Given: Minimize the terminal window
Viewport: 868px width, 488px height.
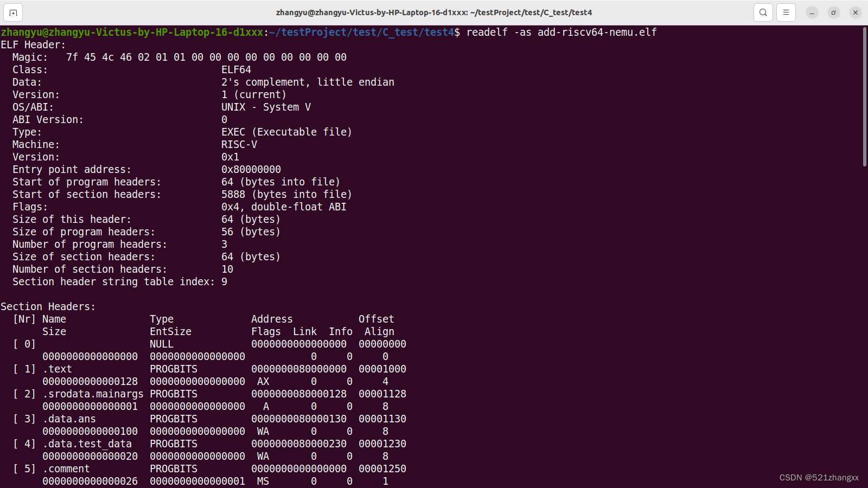Looking at the screenshot, I should coord(812,12).
